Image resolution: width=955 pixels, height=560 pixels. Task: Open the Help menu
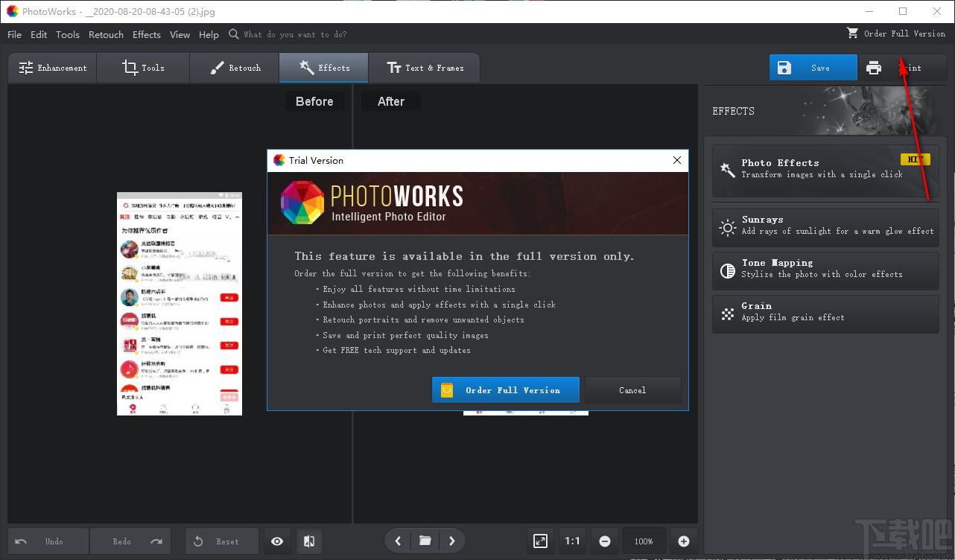click(x=209, y=34)
